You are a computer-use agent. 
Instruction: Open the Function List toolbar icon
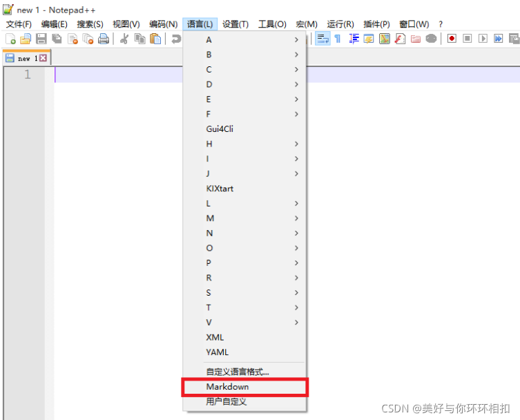(400, 39)
